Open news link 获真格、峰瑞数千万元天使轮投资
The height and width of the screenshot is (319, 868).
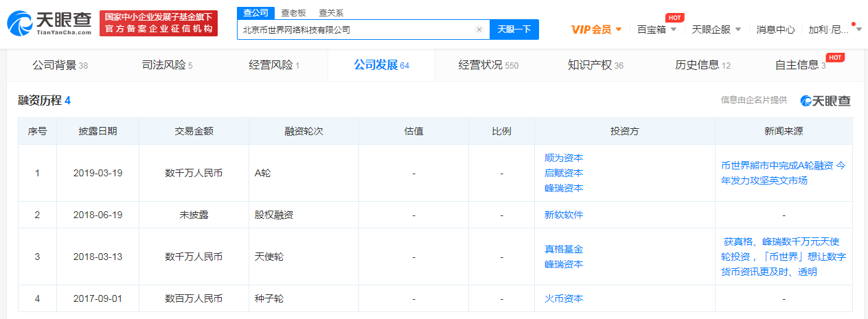(784, 257)
